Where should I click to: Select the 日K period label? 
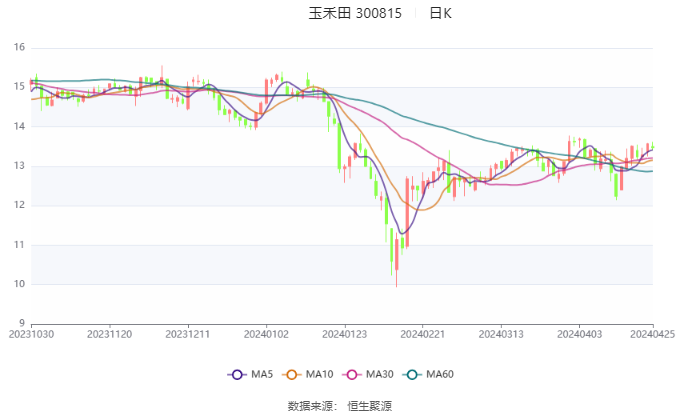[441, 13]
